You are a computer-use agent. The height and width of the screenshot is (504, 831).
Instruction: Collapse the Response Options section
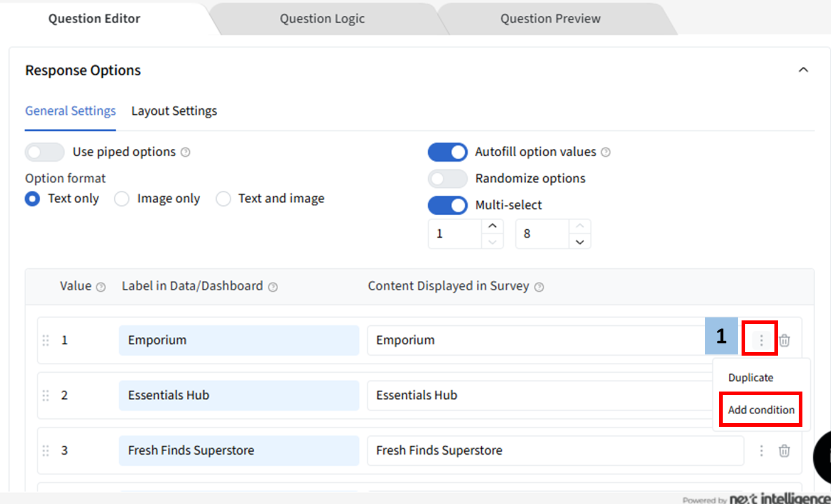click(x=803, y=70)
